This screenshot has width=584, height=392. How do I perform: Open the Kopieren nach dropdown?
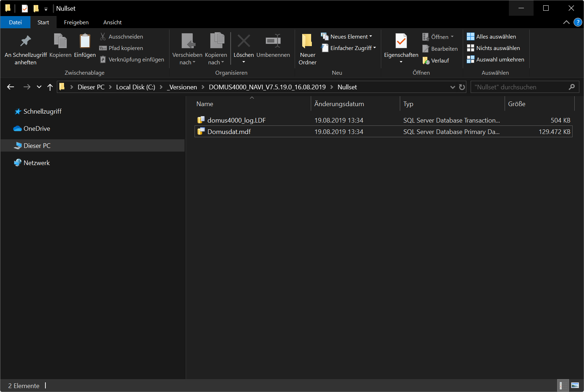pos(216,49)
